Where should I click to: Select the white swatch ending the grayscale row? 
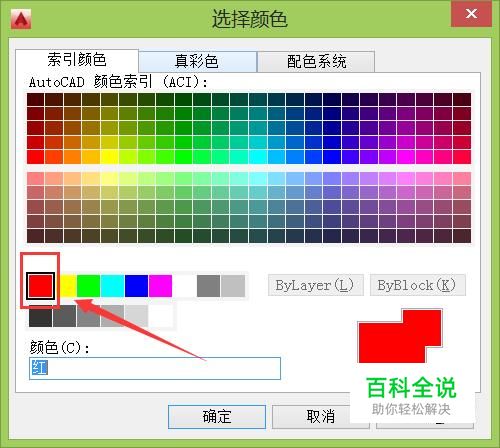[x=161, y=316]
